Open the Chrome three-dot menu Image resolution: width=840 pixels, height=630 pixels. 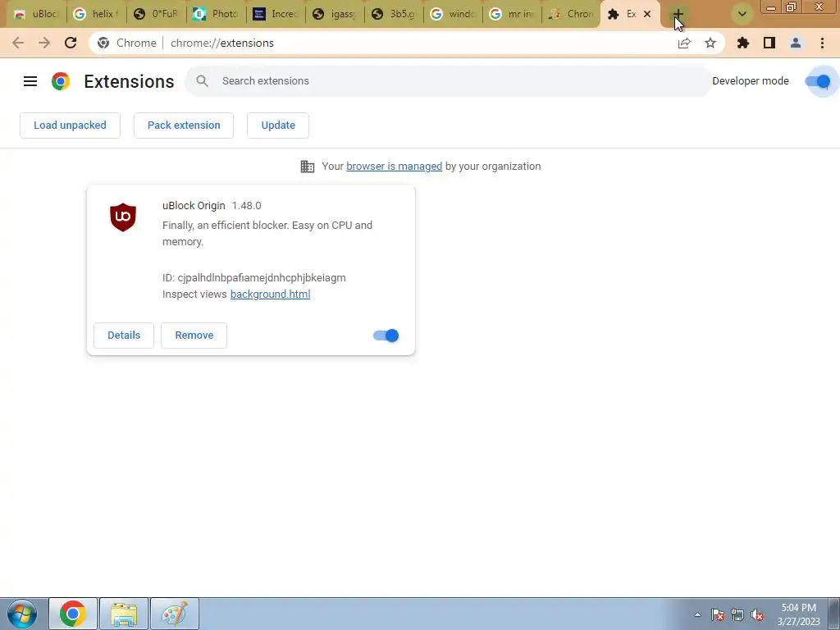[x=822, y=43]
